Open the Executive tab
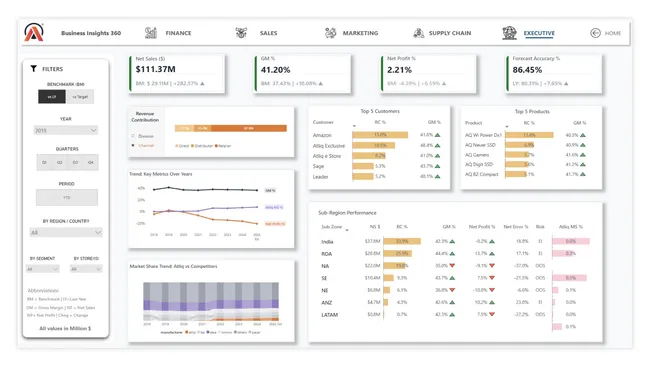Viewport: 650px width, 366px height. pos(539,33)
